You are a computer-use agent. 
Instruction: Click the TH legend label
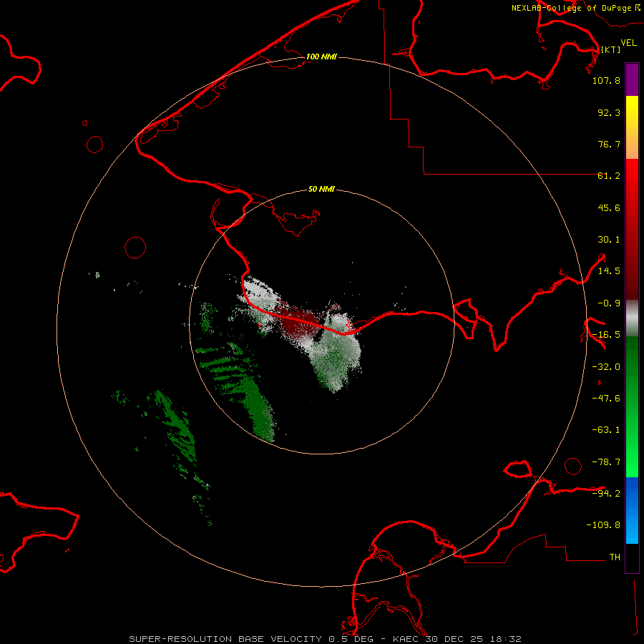615,557
